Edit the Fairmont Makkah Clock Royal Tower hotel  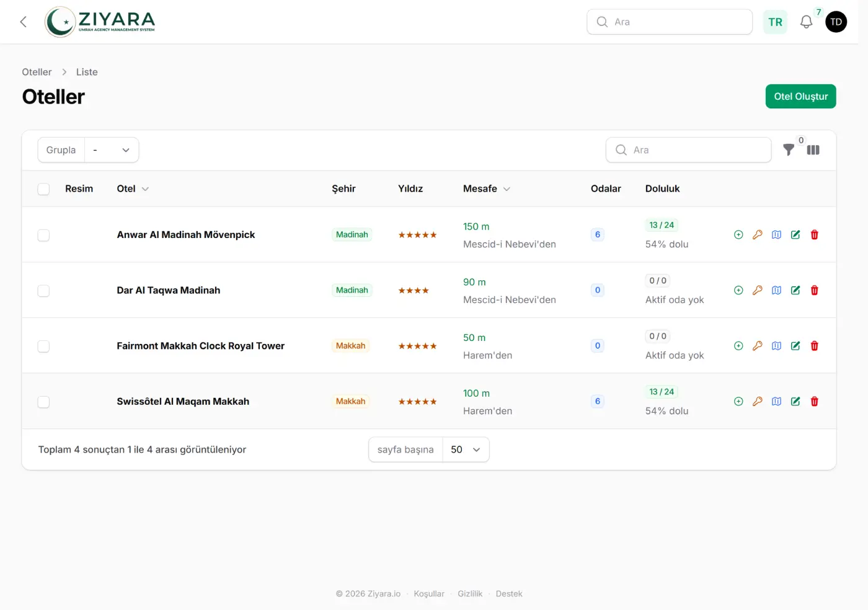point(795,346)
